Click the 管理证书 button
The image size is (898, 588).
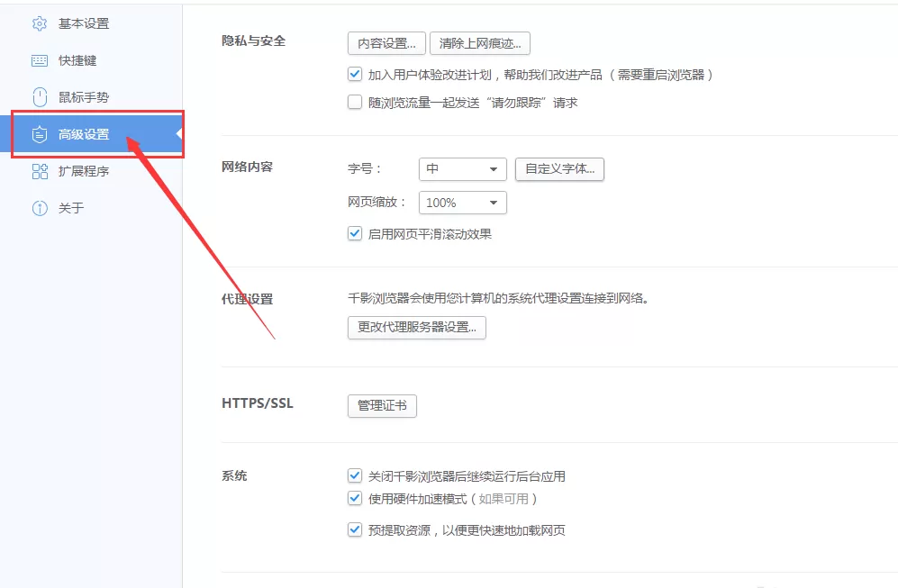[382, 406]
